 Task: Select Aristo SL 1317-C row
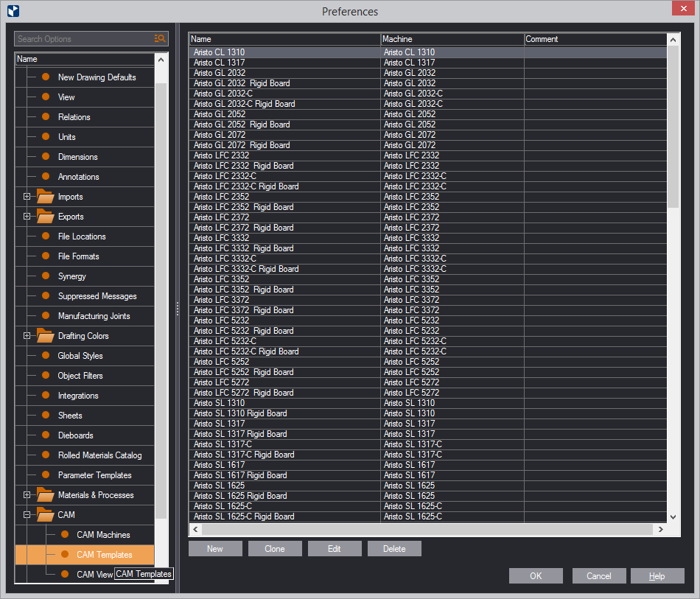(427, 444)
